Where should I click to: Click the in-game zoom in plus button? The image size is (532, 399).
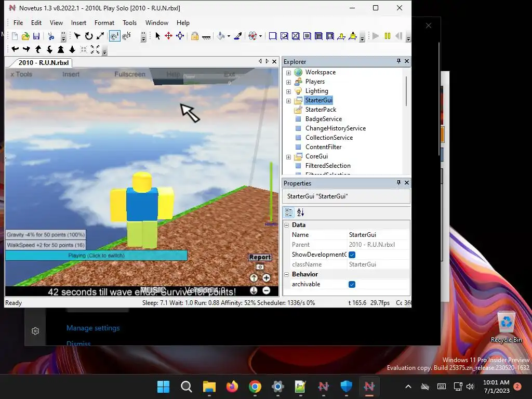tap(267, 278)
